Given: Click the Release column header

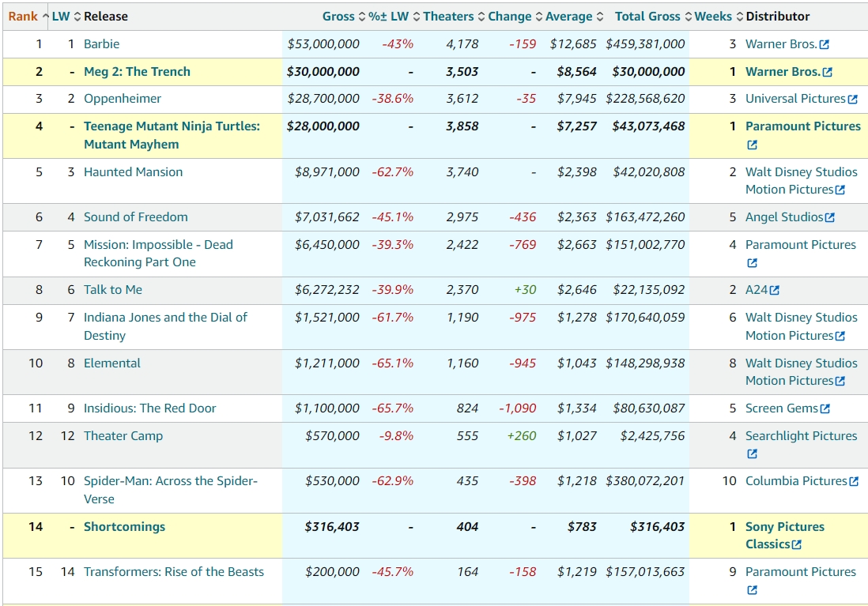Looking at the screenshot, I should (x=106, y=17).
